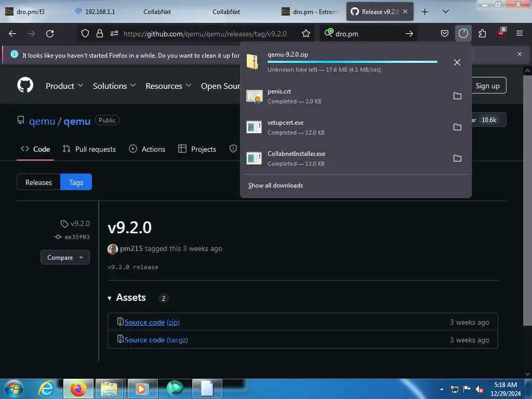532x399 pixels.
Task: Open the tracking protection shield icon
Action: pos(85,34)
